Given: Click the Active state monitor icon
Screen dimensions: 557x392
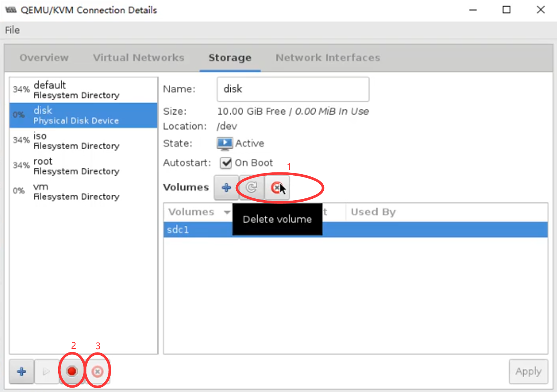Looking at the screenshot, I should pyautogui.click(x=224, y=143).
